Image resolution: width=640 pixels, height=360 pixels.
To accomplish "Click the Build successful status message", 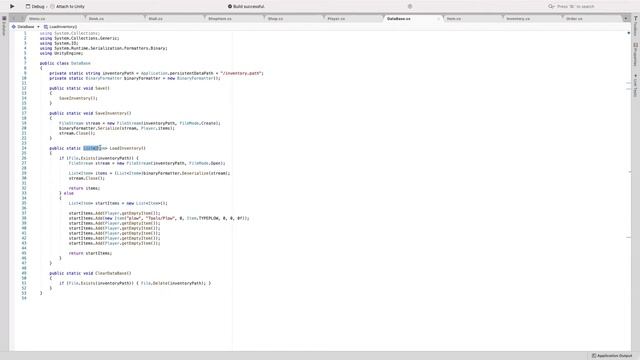I will (246, 7).
